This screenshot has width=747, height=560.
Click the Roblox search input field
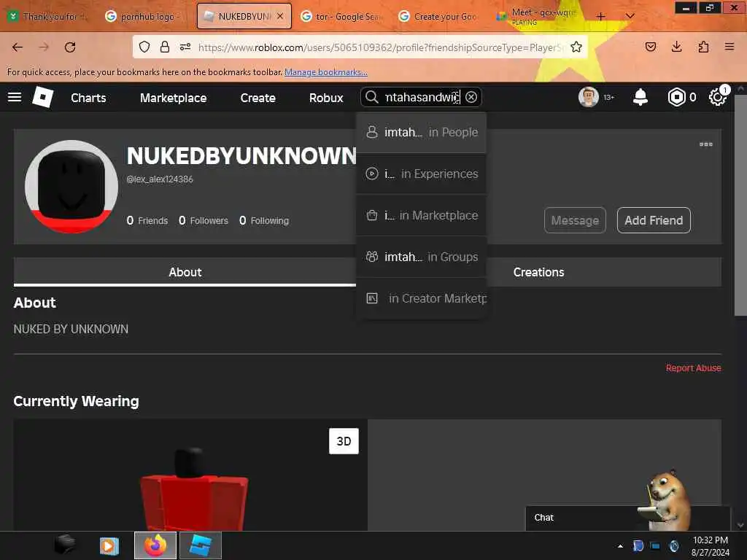(422, 97)
